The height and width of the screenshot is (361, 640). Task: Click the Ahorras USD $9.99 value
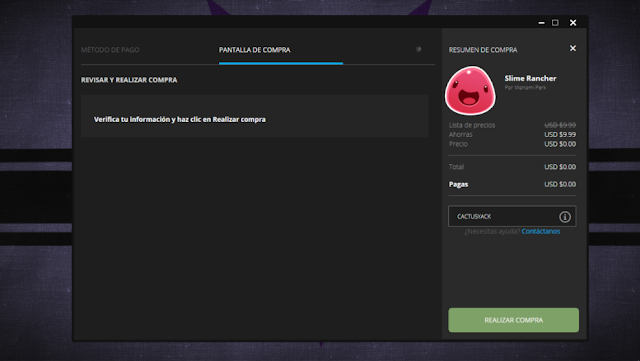click(560, 134)
